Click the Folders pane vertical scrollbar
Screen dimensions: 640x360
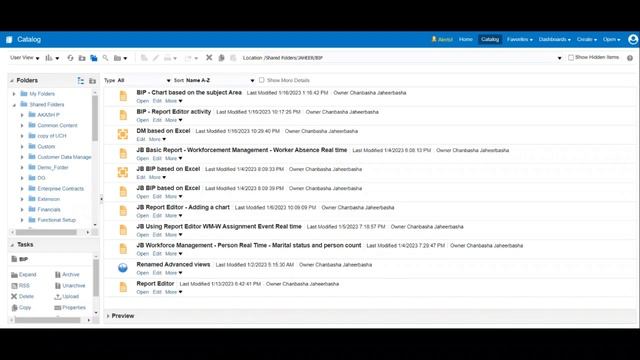pos(95,118)
